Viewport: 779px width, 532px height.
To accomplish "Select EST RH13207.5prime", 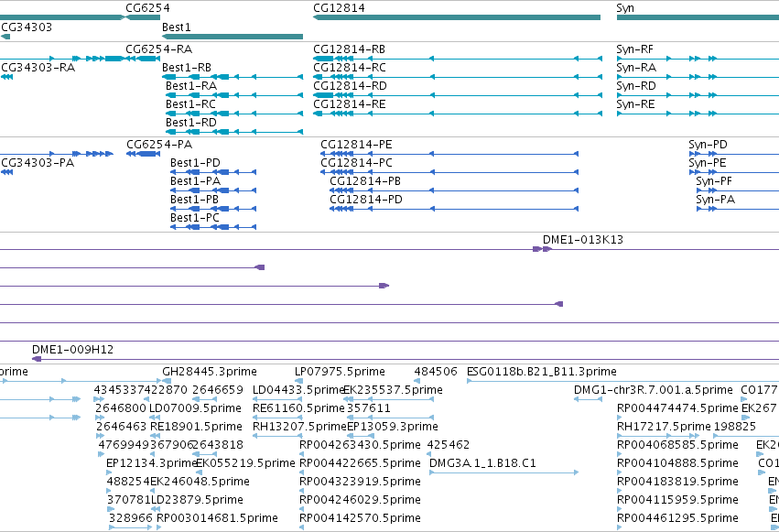I will click(299, 427).
